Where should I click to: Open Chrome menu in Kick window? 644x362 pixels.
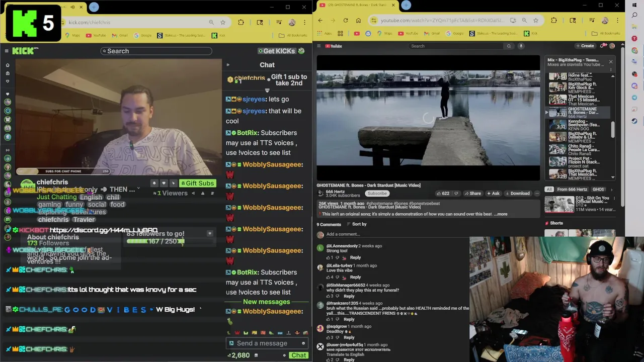[304, 22]
